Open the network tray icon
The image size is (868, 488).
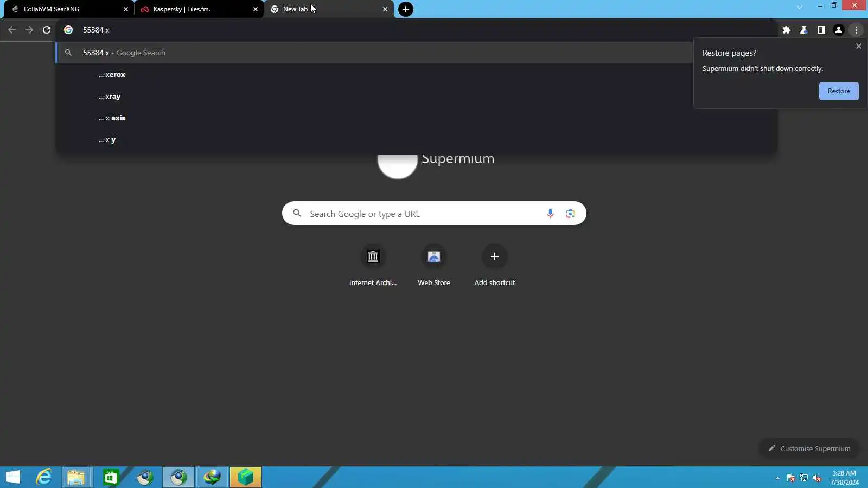(x=804, y=478)
